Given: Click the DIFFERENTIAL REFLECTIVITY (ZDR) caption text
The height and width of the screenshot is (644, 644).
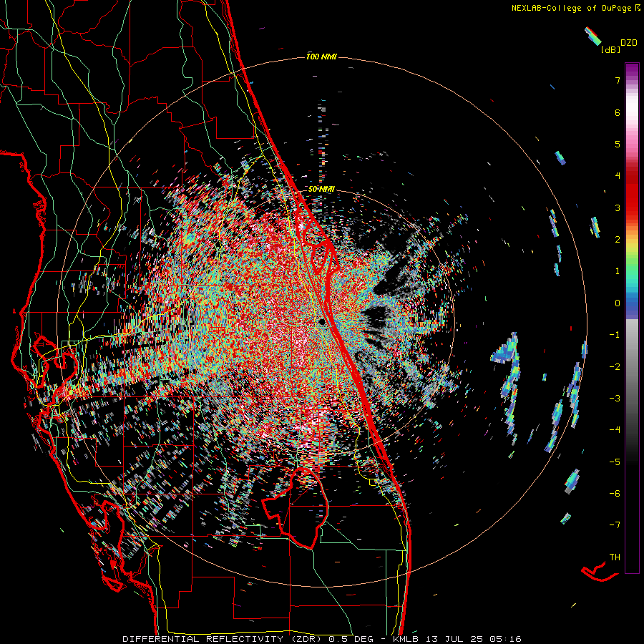Looking at the screenshot, I should pos(223,639).
